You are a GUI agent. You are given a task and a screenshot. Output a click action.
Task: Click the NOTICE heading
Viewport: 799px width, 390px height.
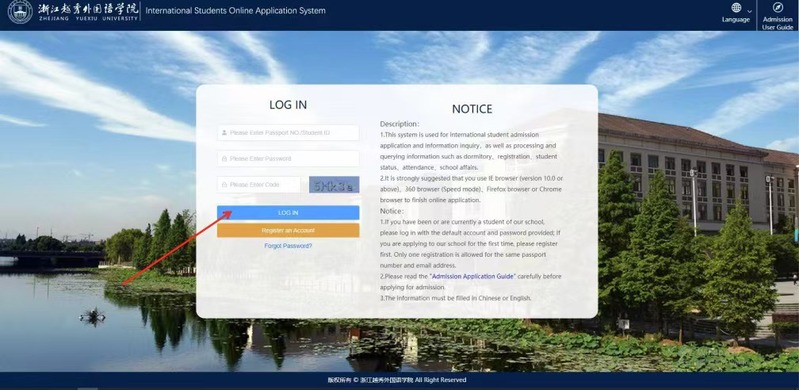(472, 109)
